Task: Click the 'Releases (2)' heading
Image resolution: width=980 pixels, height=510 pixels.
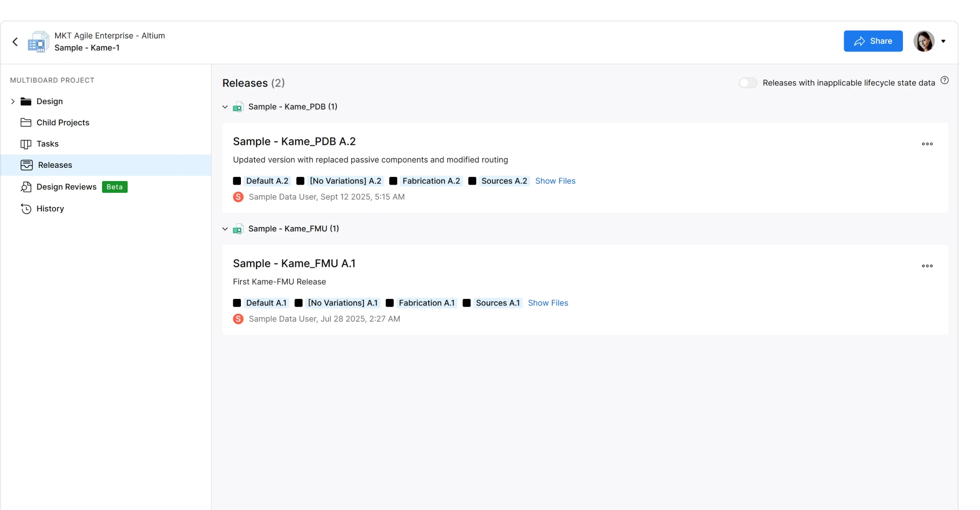Action: tap(254, 83)
